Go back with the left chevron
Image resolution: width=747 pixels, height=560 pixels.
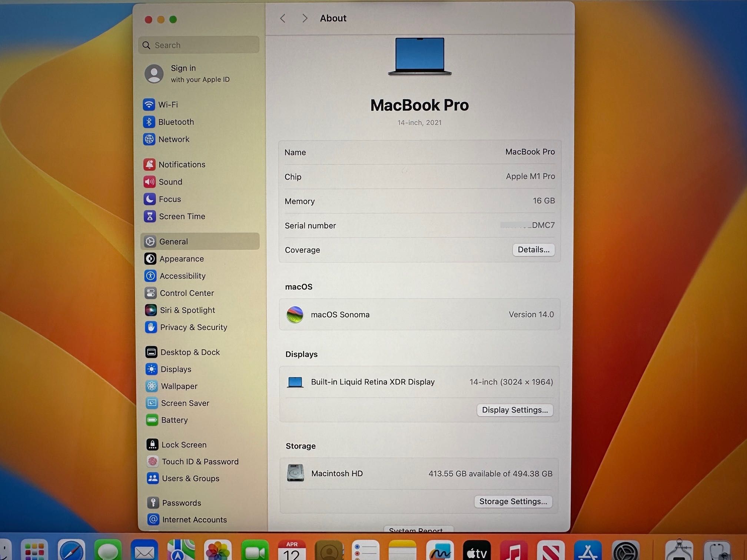[283, 18]
